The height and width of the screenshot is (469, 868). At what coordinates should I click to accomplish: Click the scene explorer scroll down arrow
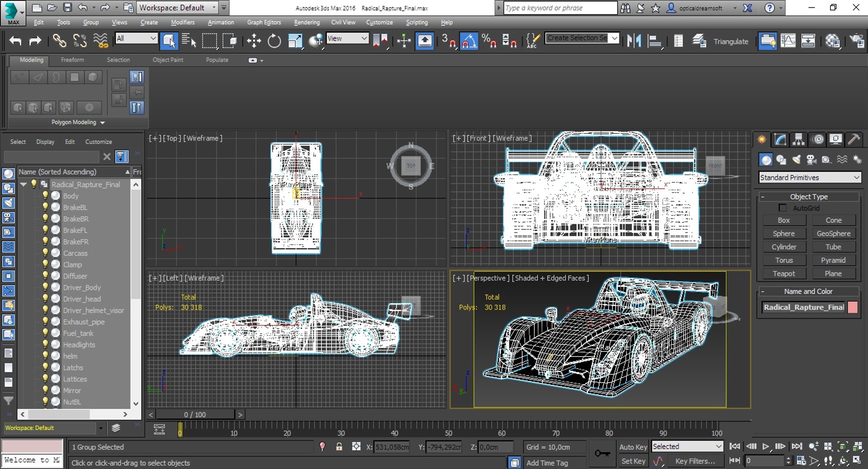coord(136,403)
